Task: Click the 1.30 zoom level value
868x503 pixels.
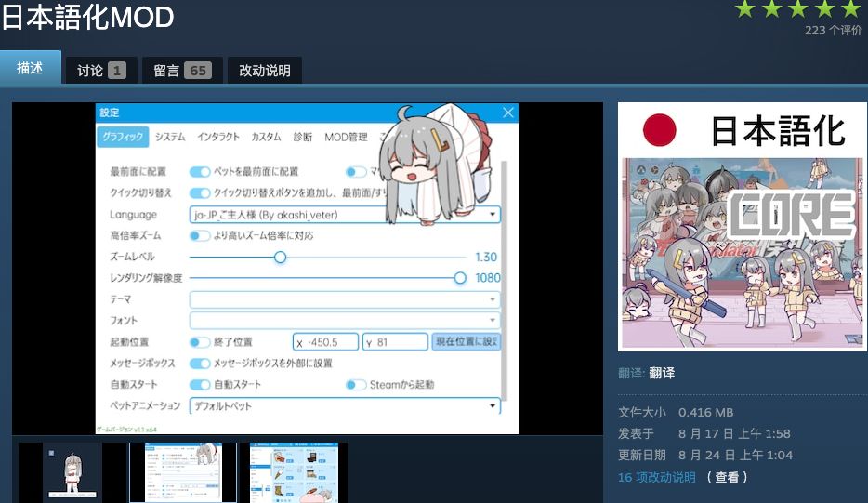Action: (x=486, y=257)
